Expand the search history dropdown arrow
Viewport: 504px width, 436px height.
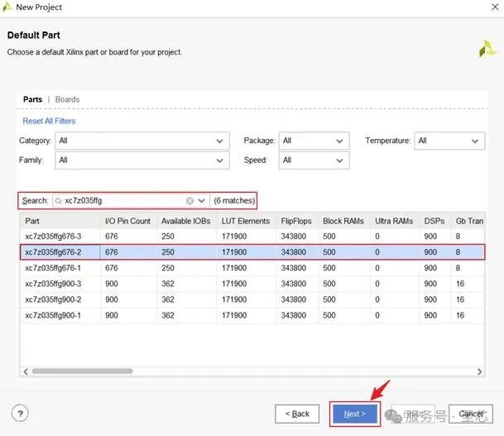[x=201, y=200]
